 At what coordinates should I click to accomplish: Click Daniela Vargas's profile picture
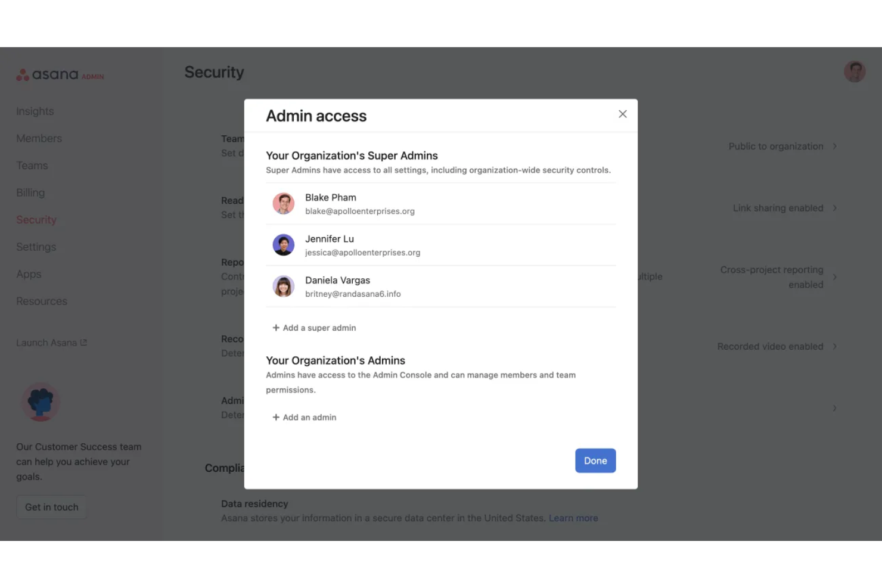(283, 286)
